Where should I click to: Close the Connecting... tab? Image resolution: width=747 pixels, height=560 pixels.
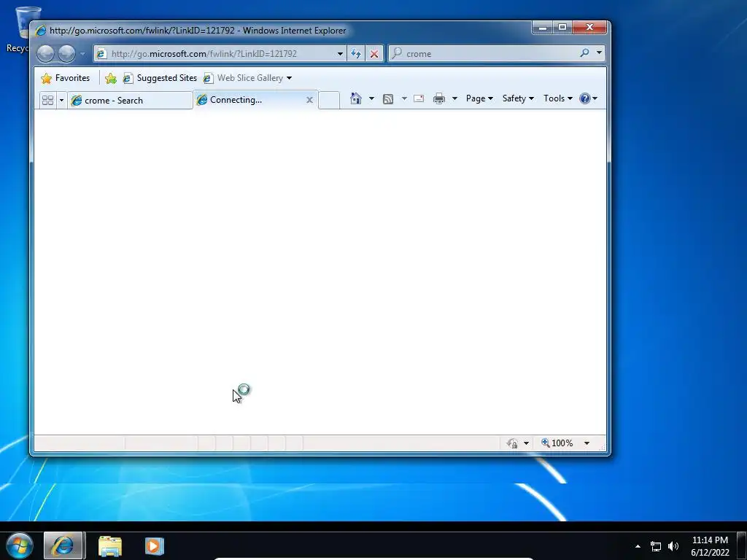(x=309, y=100)
